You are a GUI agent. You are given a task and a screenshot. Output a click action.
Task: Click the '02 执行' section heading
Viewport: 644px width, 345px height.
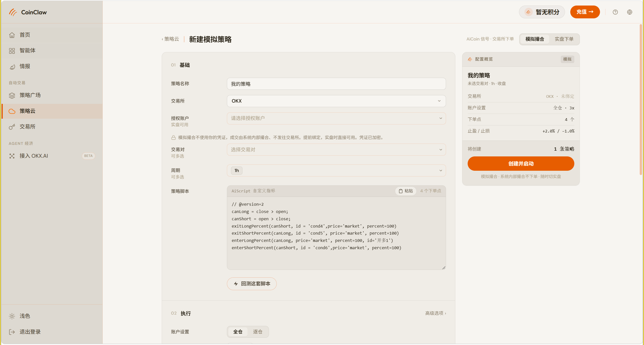click(181, 313)
